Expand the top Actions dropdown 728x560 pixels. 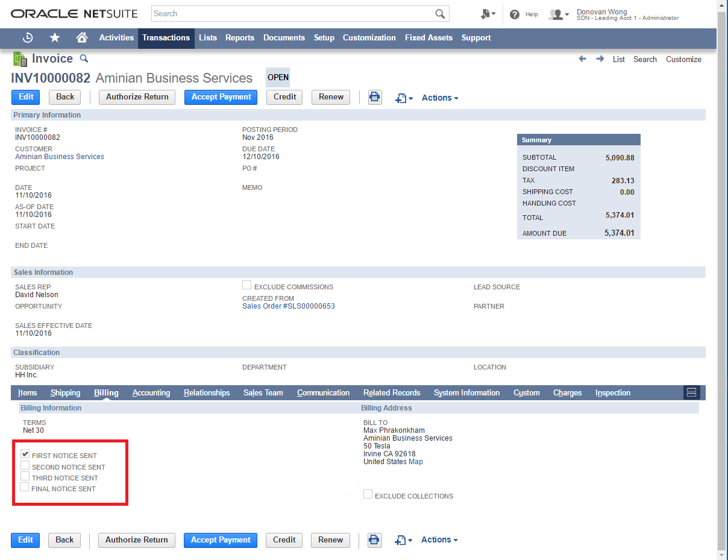pos(440,98)
